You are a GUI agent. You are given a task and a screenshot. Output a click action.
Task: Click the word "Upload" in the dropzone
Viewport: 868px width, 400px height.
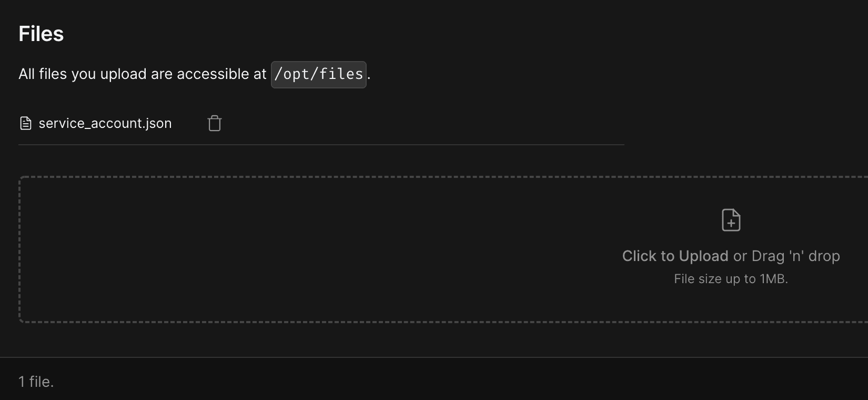coord(703,256)
